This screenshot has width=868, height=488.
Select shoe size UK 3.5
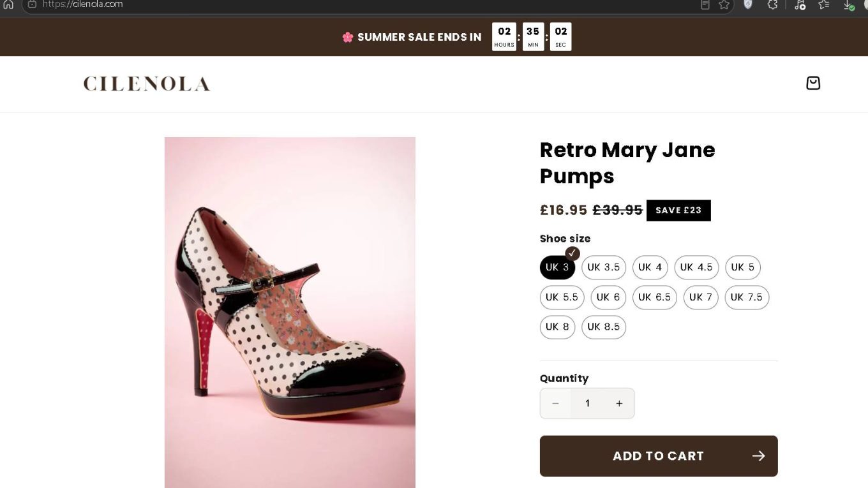pyautogui.click(x=603, y=267)
